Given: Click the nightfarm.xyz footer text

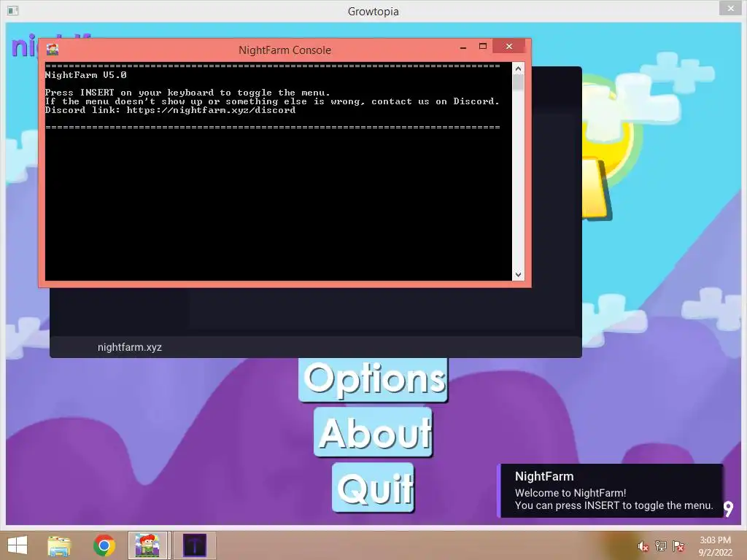Looking at the screenshot, I should (x=130, y=347).
